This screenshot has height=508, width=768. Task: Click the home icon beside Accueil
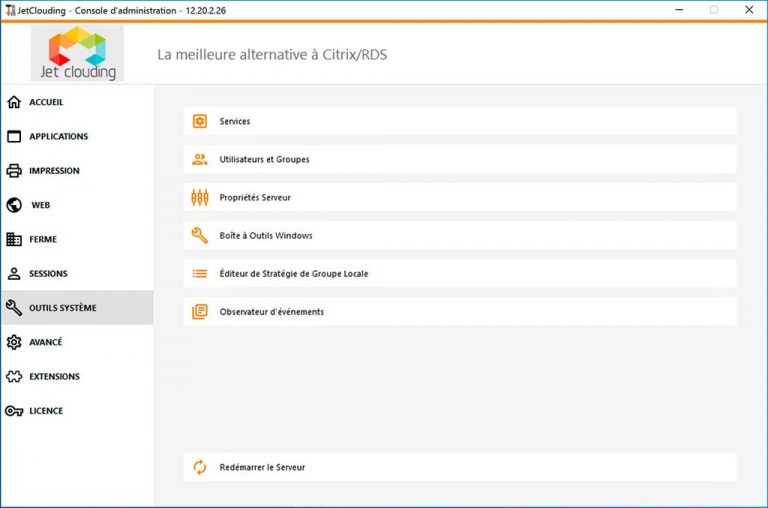pyautogui.click(x=14, y=102)
